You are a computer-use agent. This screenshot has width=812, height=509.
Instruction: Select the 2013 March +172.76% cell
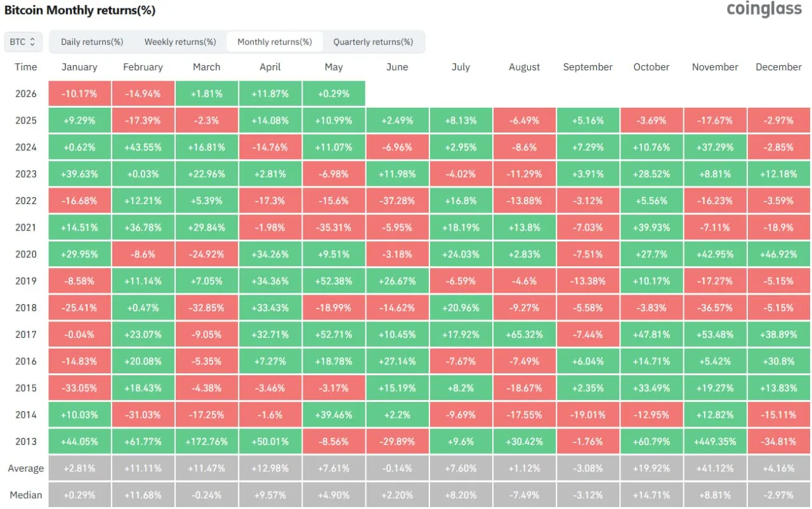[207, 442]
